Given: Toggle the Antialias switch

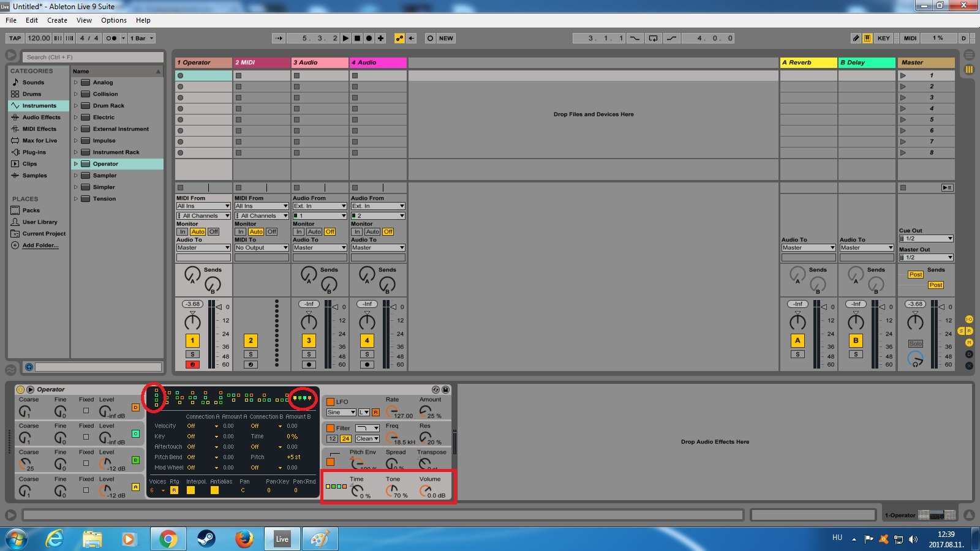Looking at the screenshot, I should (214, 490).
